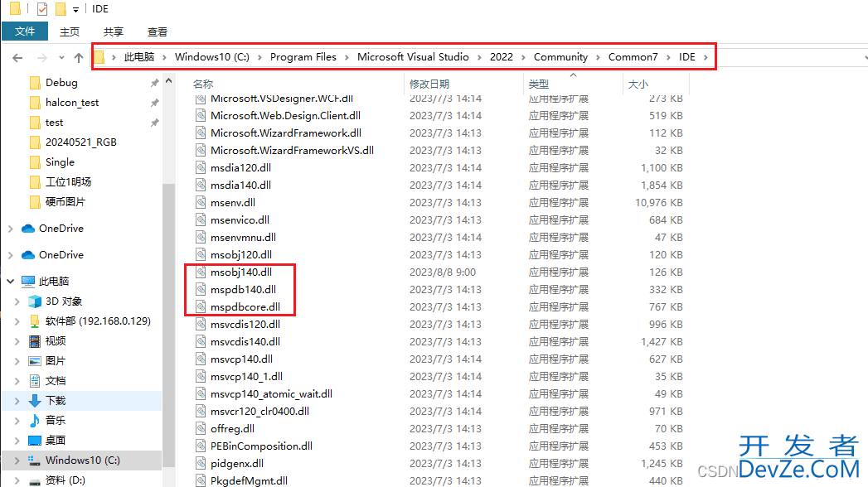
Task: Click file icon of offreg.dll
Action: coord(201,428)
